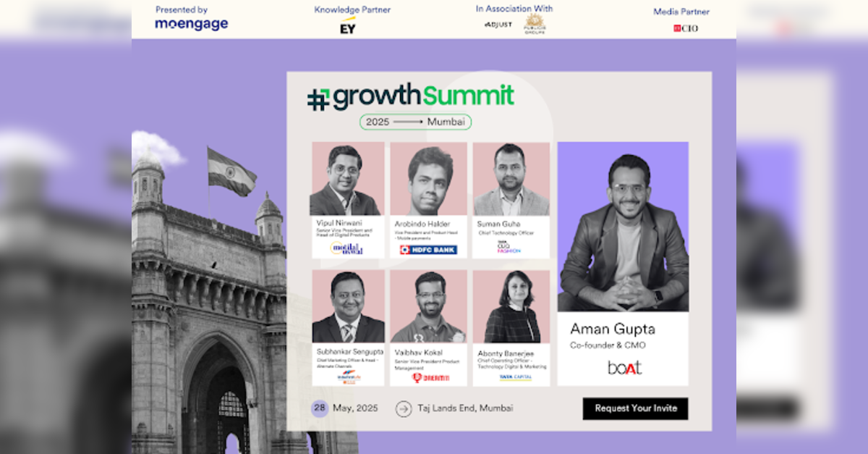Click the circular arrow icon beside Taj Lands End
Viewport: 868px width, 454px height.
click(404, 408)
